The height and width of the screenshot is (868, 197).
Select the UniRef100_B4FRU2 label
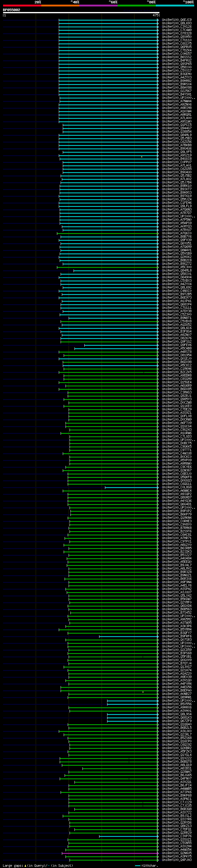click(x=177, y=60)
